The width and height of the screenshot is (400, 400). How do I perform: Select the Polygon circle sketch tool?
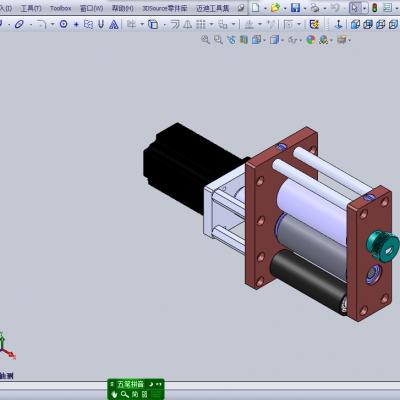point(63,24)
